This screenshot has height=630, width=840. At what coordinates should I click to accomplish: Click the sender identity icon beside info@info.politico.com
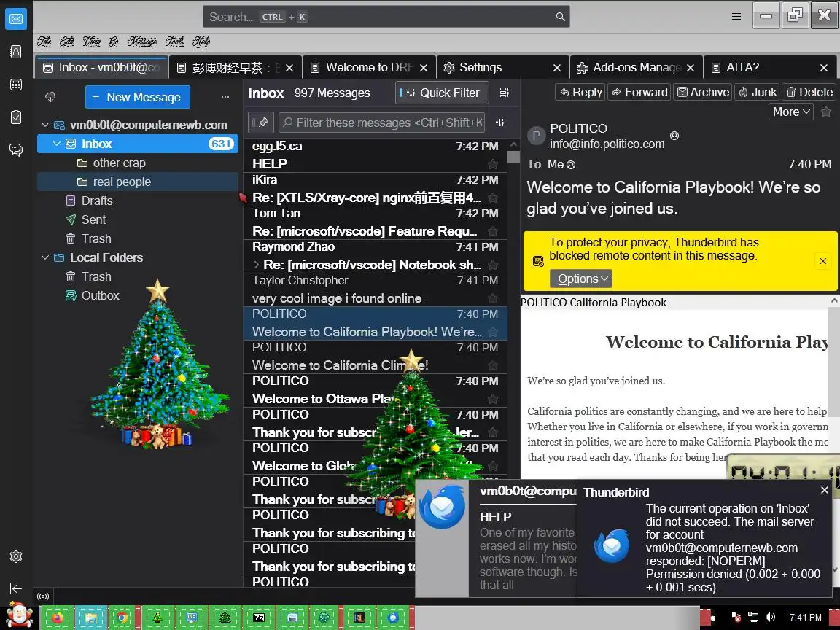click(x=674, y=136)
